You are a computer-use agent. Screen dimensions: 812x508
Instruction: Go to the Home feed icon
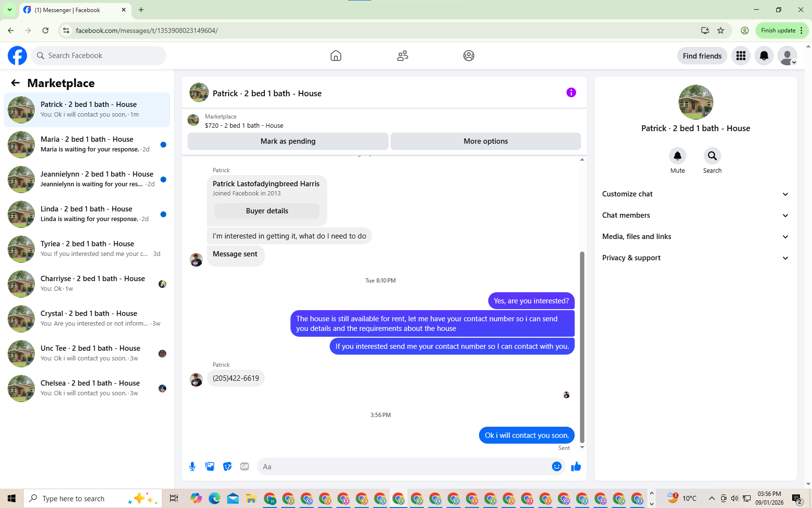pyautogui.click(x=336, y=56)
